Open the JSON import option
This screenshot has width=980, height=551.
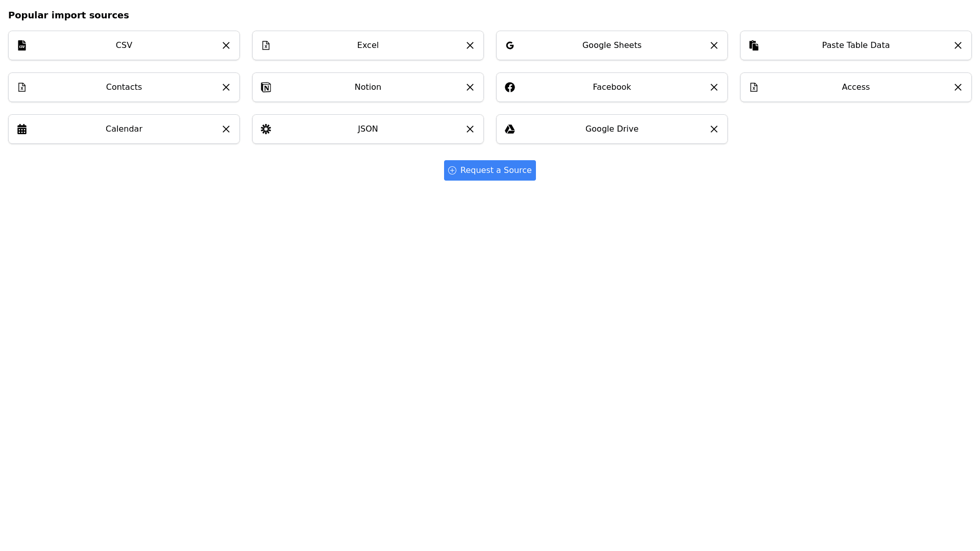(367, 129)
